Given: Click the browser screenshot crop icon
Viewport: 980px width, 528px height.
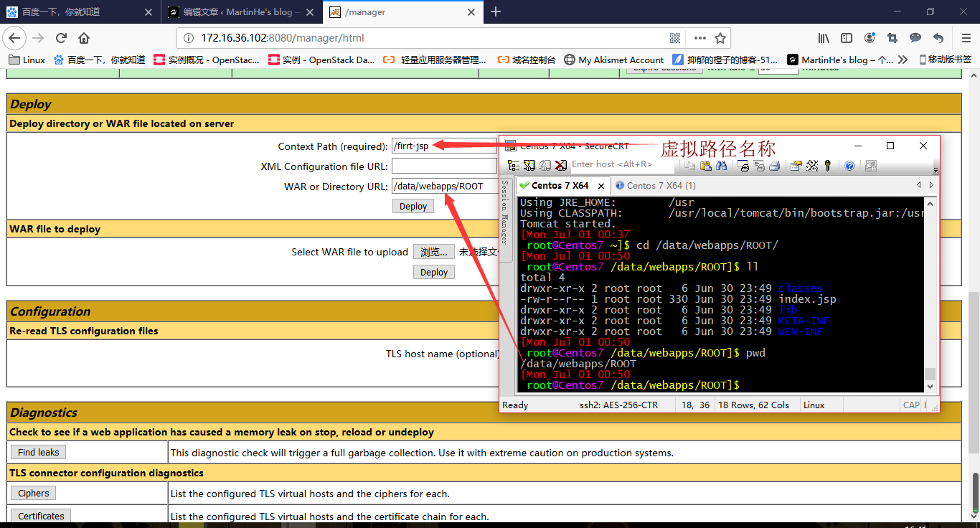Looking at the screenshot, I should 892,38.
